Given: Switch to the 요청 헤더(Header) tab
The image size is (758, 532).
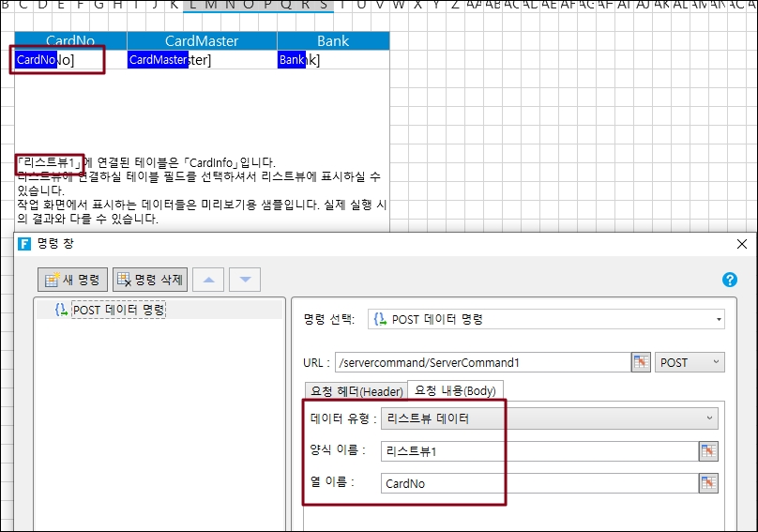Looking at the screenshot, I should [x=355, y=390].
